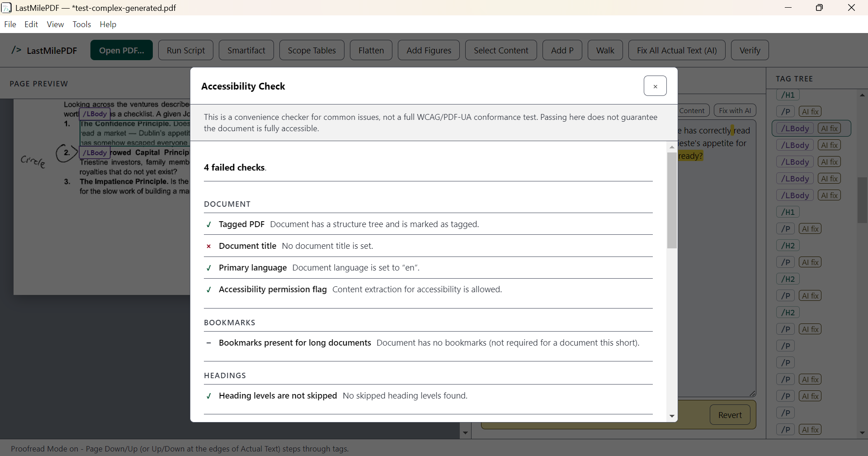This screenshot has height=456, width=868.
Task: Click the Select Content toolbar button
Action: [501, 50]
